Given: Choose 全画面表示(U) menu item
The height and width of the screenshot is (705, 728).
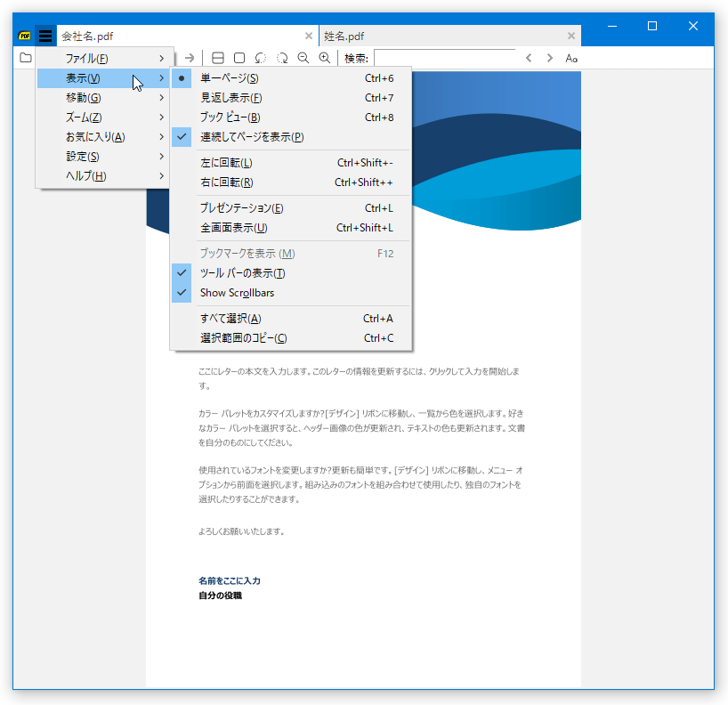Looking at the screenshot, I should point(291,228).
